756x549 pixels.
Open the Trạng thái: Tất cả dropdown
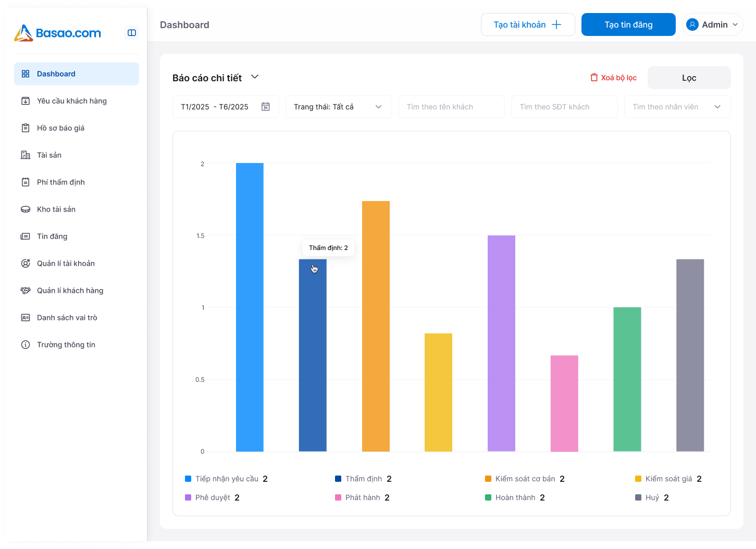pyautogui.click(x=338, y=107)
